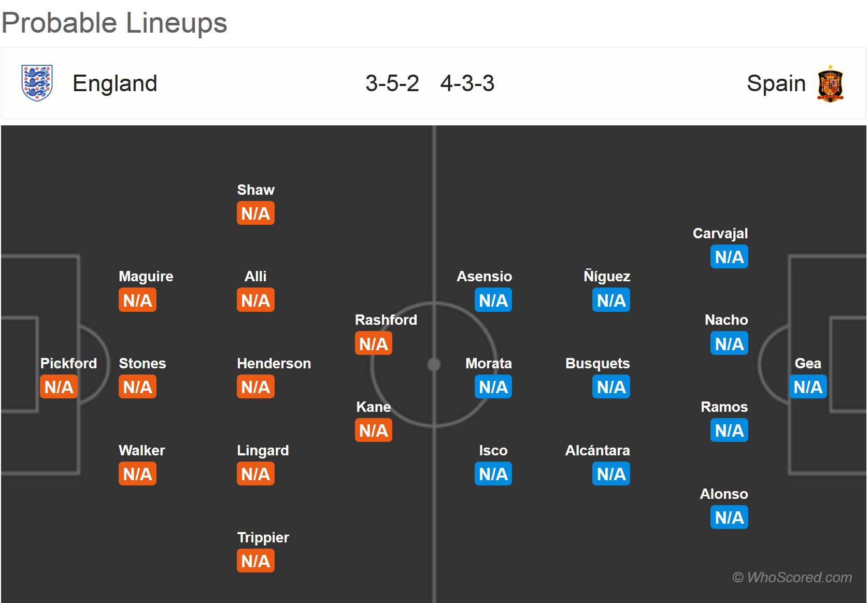Image resolution: width=868 pixels, height=603 pixels.
Task: Click the Asensio player name
Action: pyautogui.click(x=484, y=276)
